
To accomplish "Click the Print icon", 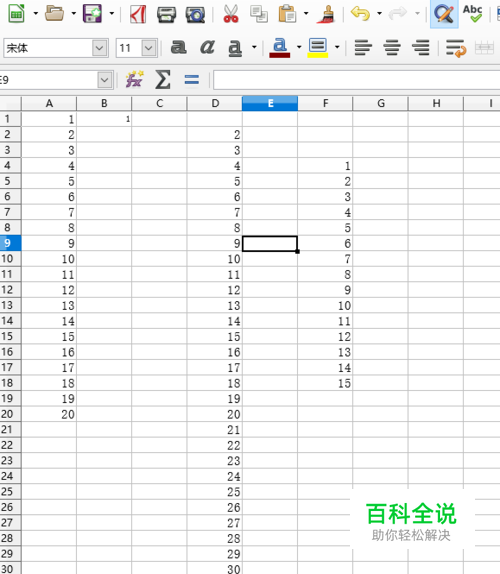I will (166, 14).
